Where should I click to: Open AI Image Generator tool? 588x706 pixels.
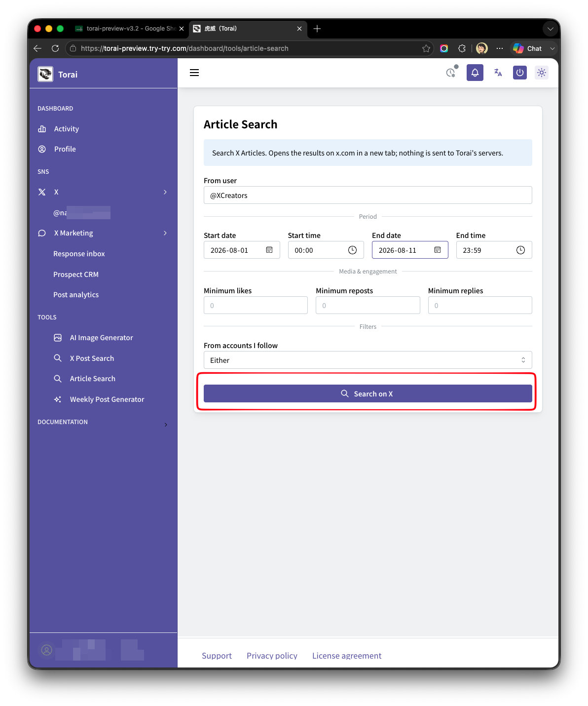pyautogui.click(x=101, y=338)
